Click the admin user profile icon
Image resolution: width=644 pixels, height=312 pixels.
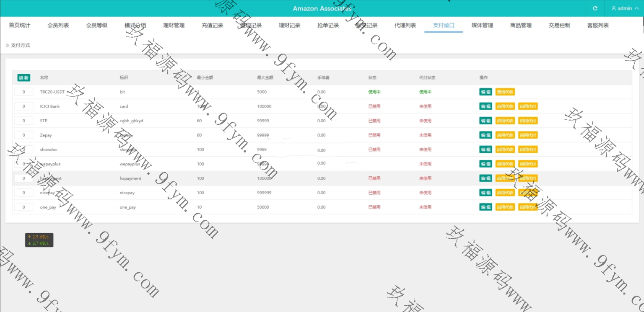(x=614, y=8)
